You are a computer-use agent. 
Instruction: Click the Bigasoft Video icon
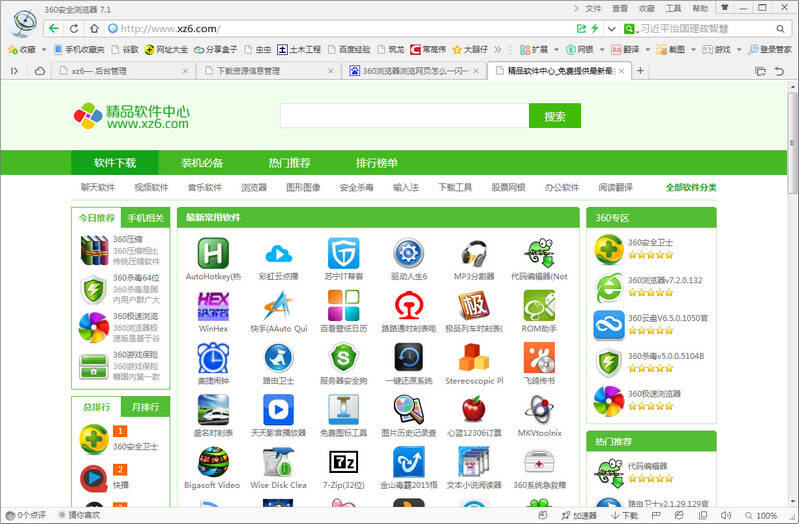pyautogui.click(x=213, y=462)
